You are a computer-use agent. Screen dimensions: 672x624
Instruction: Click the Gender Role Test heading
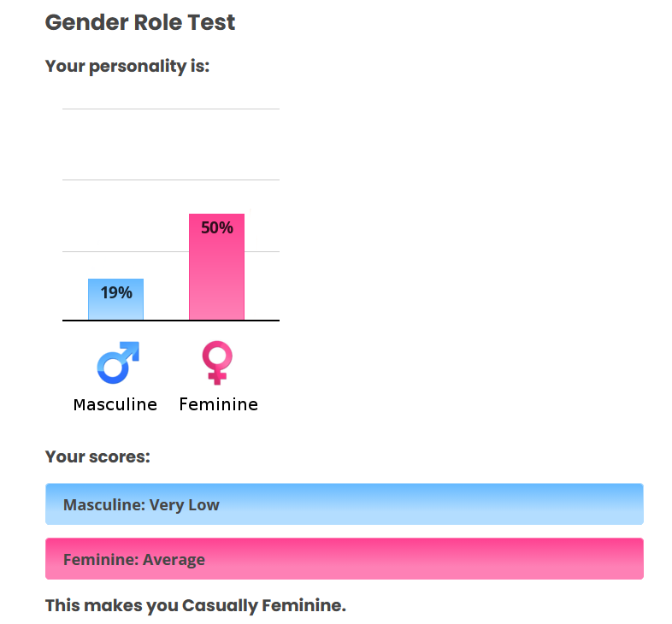click(140, 22)
